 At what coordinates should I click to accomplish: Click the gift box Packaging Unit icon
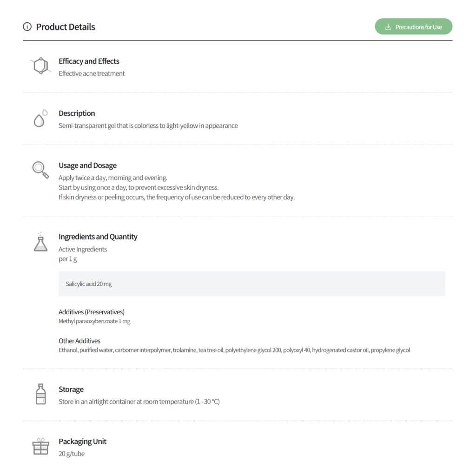(x=40, y=447)
